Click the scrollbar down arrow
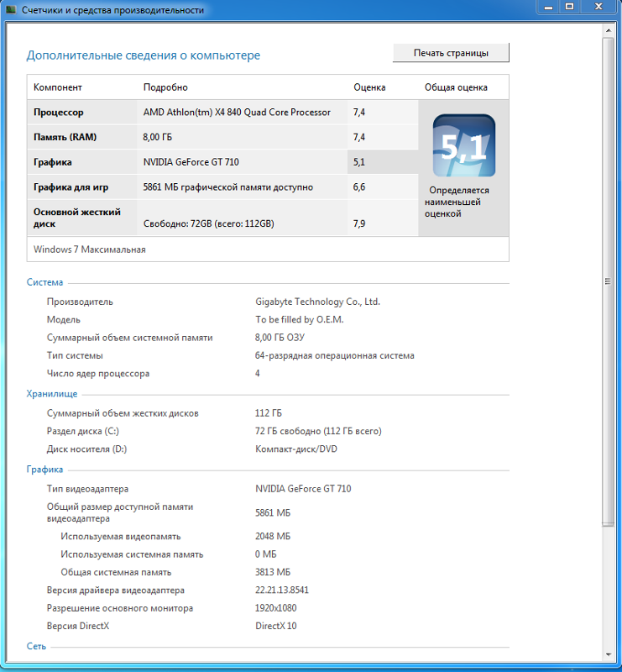622x672 pixels. (x=609, y=654)
